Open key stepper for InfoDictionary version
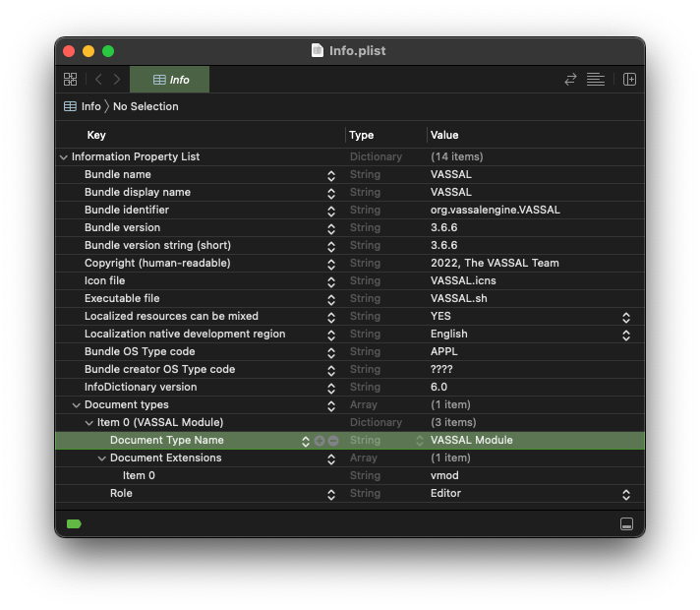Screen dimensions: 700x610 [x=331, y=389]
